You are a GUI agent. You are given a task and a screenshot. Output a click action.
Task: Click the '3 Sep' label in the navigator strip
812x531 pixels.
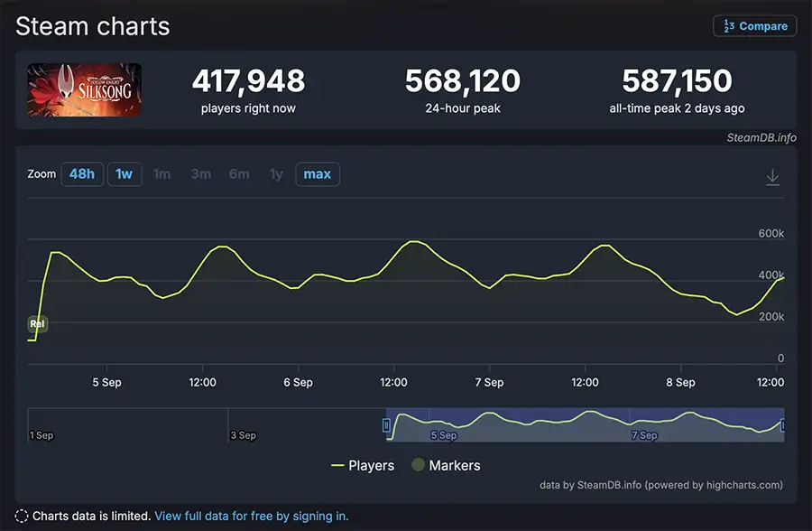244,435
